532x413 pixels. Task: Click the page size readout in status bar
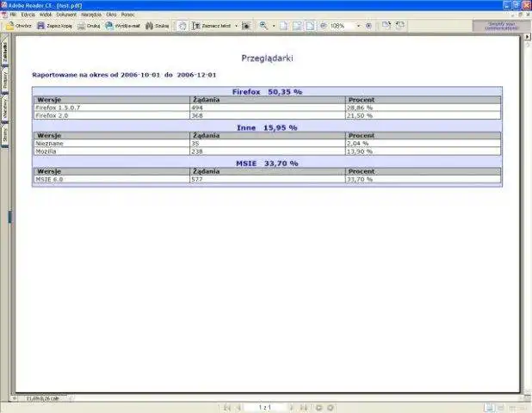(43, 398)
